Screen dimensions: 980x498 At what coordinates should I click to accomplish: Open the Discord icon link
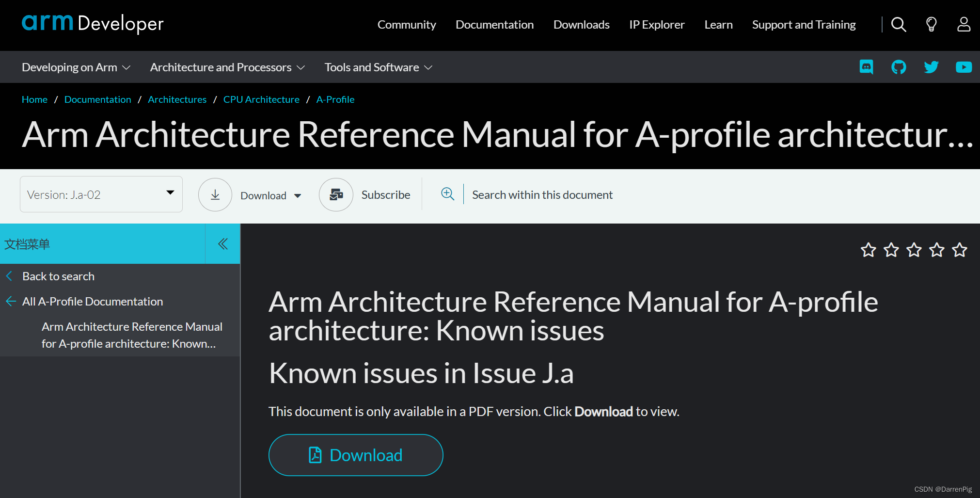click(866, 67)
